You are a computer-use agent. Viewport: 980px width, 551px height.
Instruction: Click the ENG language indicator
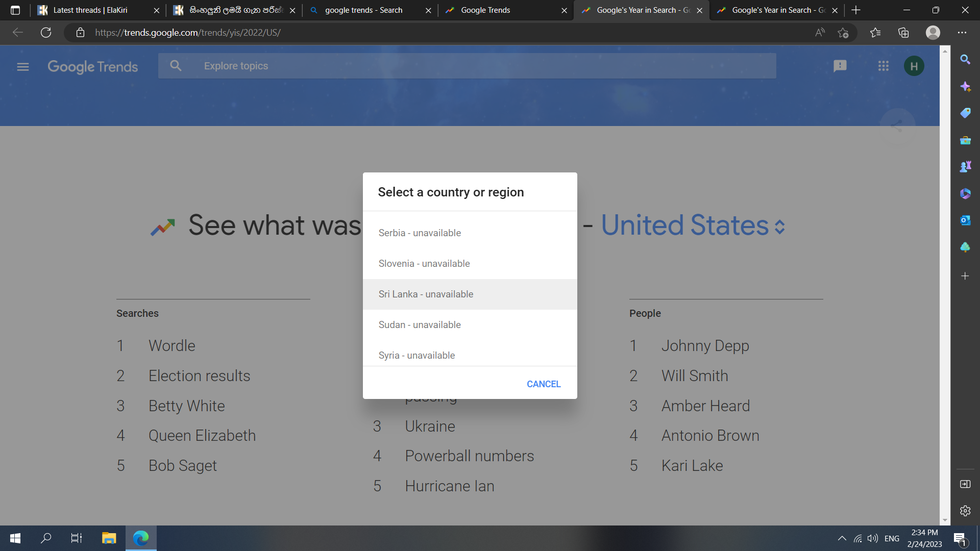[x=892, y=539]
